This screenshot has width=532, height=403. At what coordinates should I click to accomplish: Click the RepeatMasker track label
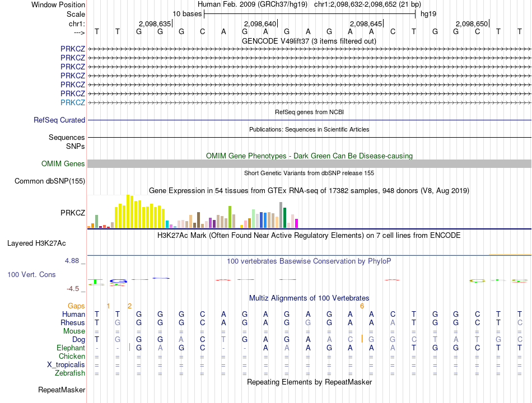click(x=62, y=390)
